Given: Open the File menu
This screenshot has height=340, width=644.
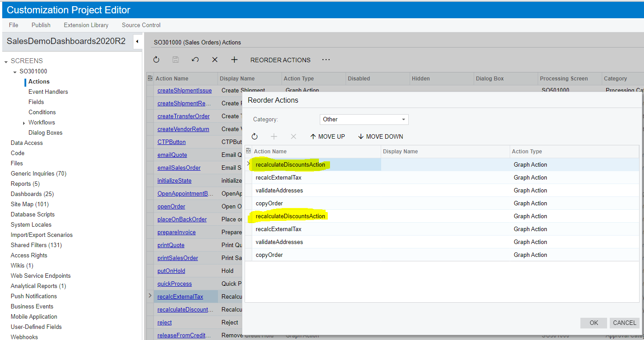Looking at the screenshot, I should click(x=13, y=25).
